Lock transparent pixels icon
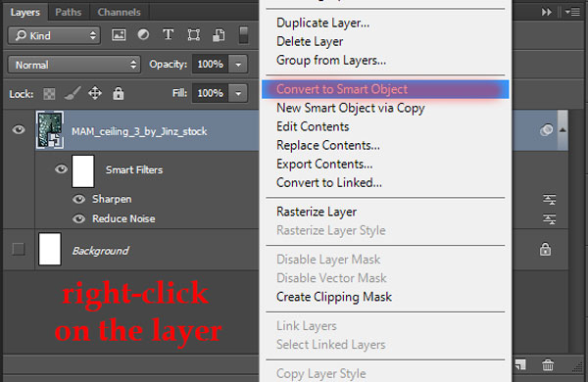This screenshot has width=588, height=382. tap(49, 94)
